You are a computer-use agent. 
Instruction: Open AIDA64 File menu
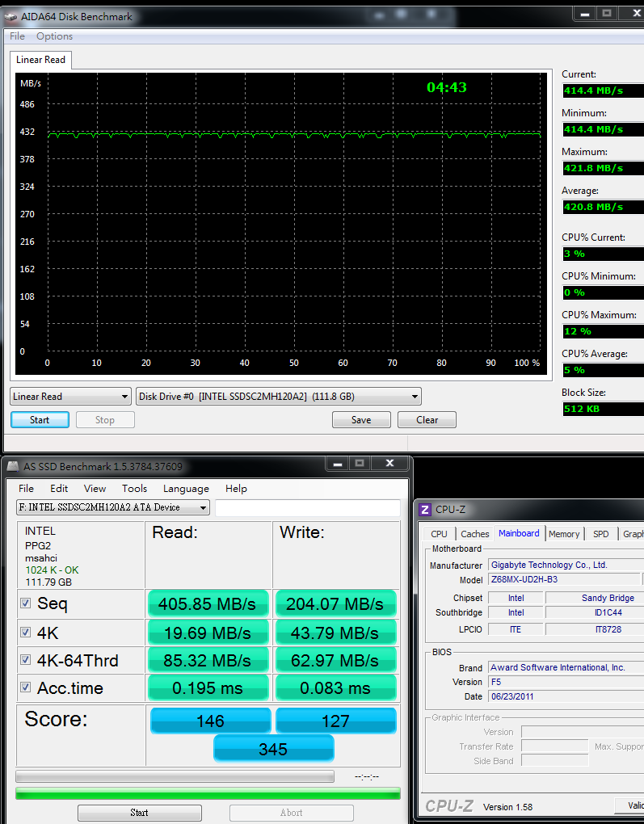(x=17, y=36)
